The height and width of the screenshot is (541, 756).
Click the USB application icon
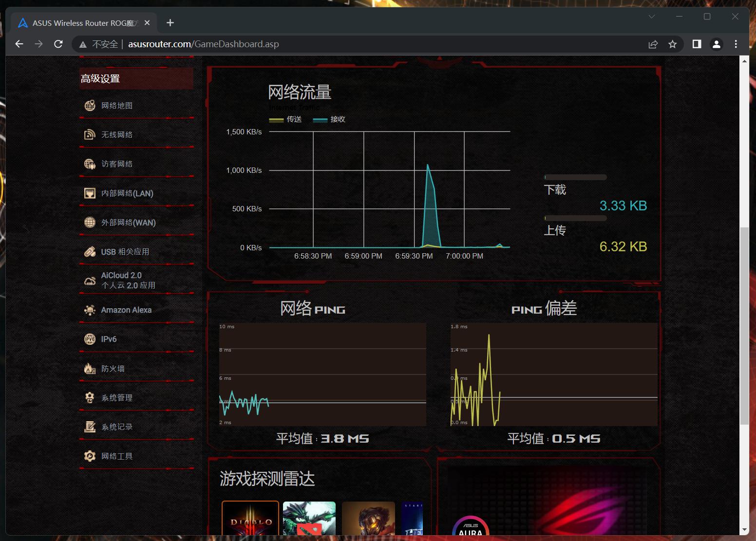[x=90, y=252]
